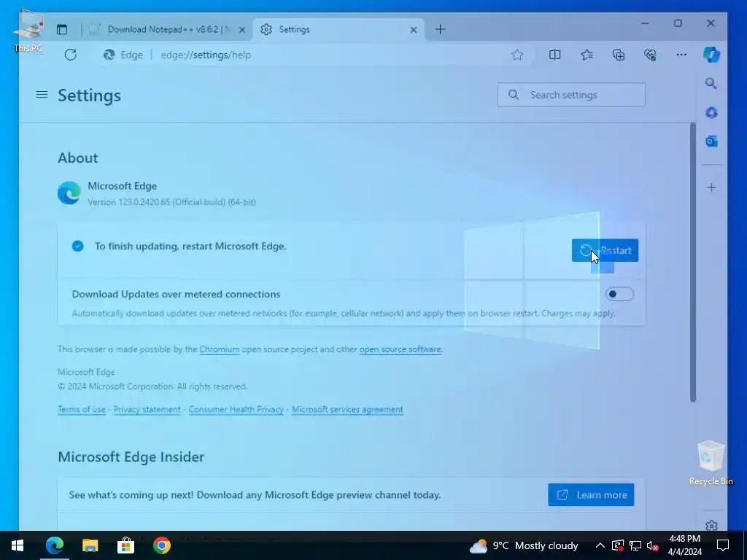Open the Collections icon
The height and width of the screenshot is (560, 747).
[x=619, y=55]
